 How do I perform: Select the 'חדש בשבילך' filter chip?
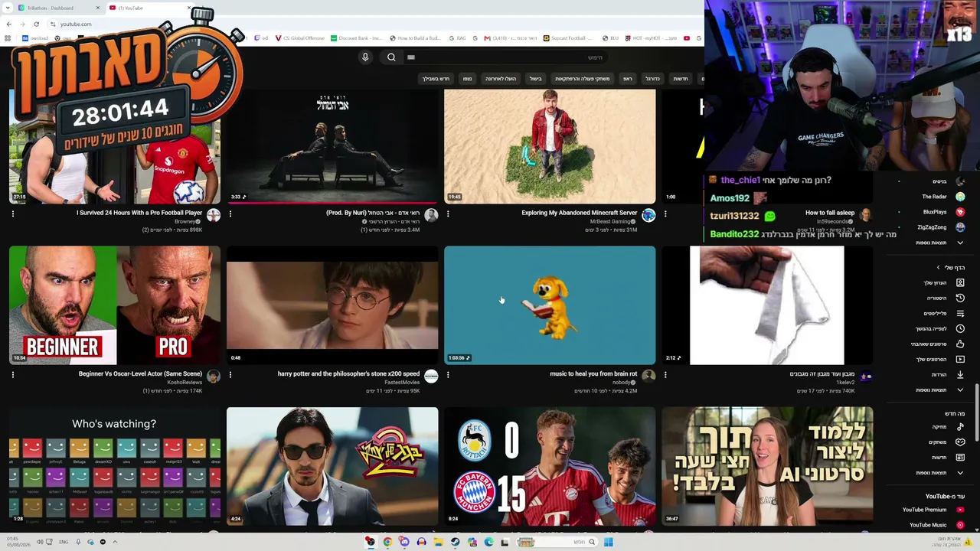pos(436,79)
